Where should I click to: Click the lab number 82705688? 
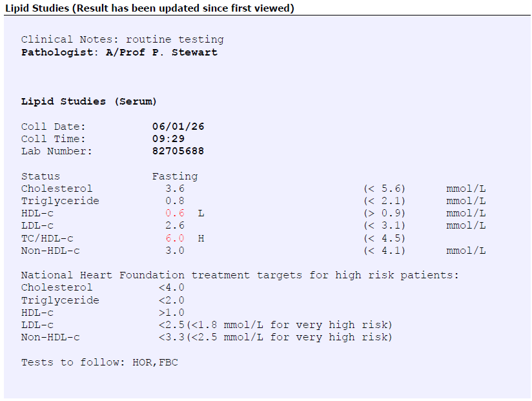pos(178,151)
